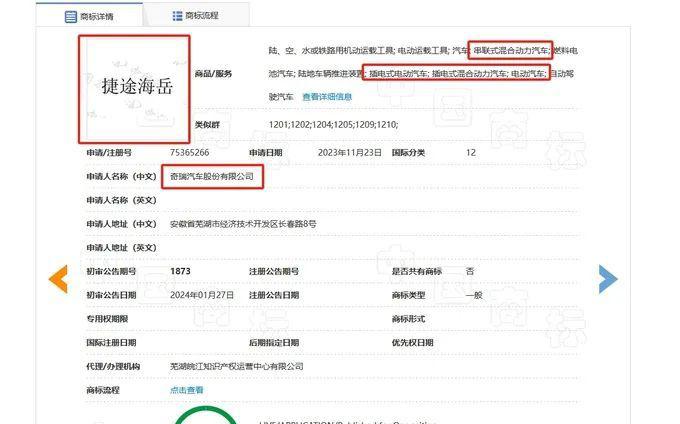Select application number 75365266
The image size is (680, 424).
[x=190, y=153]
